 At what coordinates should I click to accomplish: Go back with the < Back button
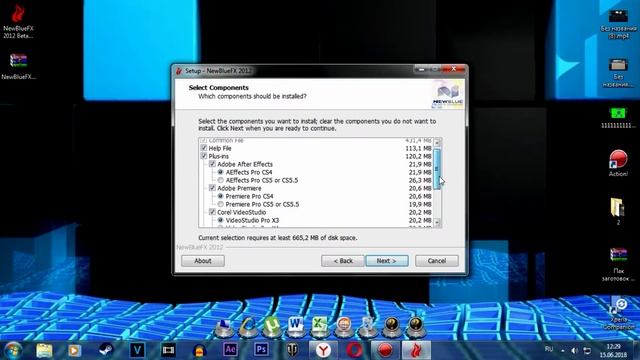[343, 261]
